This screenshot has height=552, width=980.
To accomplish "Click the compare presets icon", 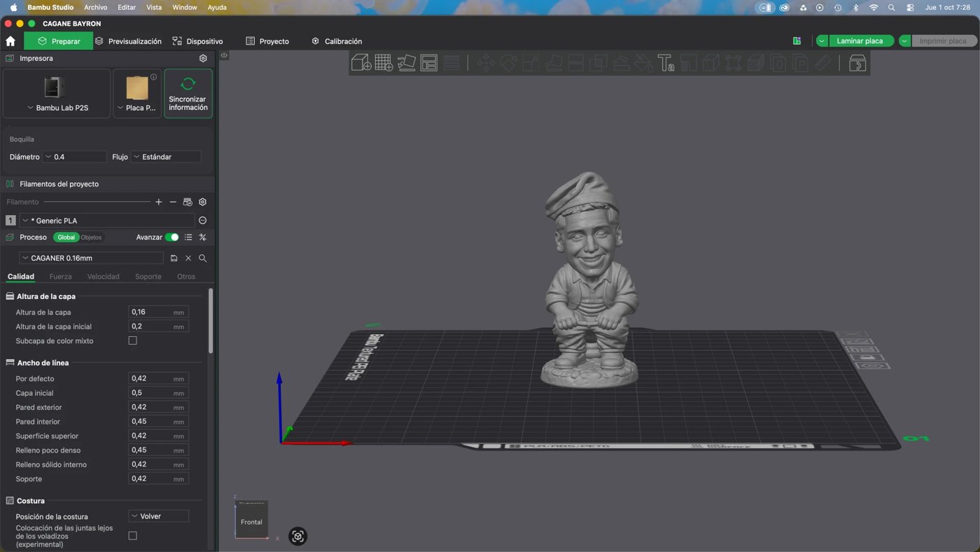I will coord(203,237).
